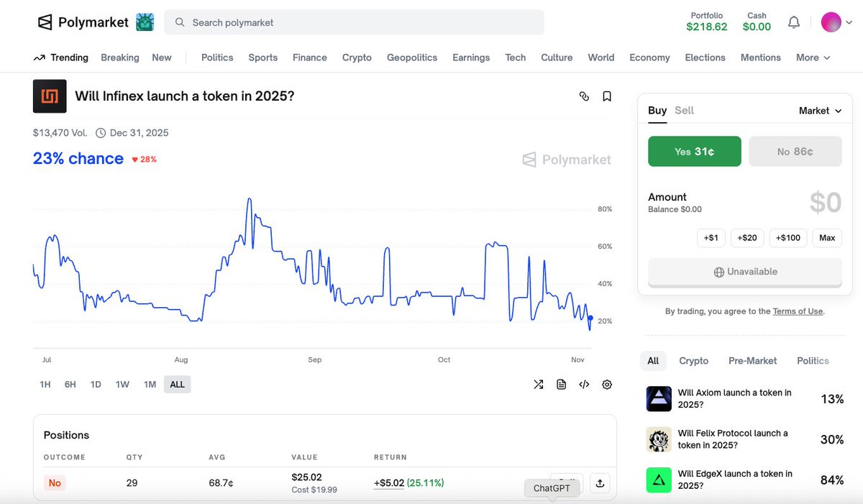Open the Culture category
Image resolution: width=863 pixels, height=504 pixels.
pos(557,58)
